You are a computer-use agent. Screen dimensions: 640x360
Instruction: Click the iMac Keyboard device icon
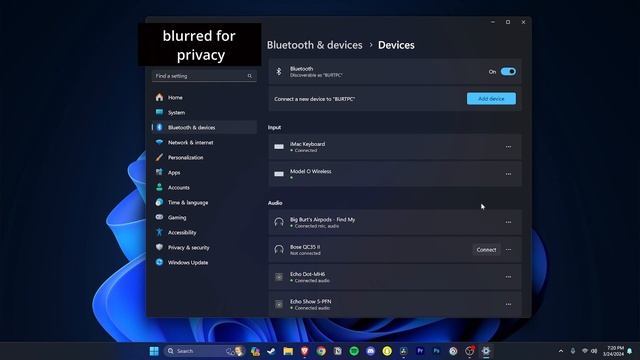click(279, 147)
